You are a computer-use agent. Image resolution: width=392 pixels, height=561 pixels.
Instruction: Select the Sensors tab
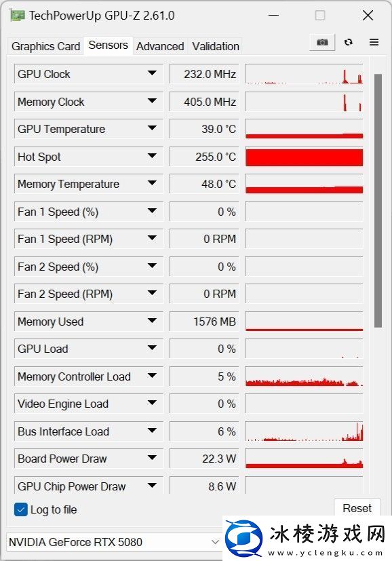(107, 45)
